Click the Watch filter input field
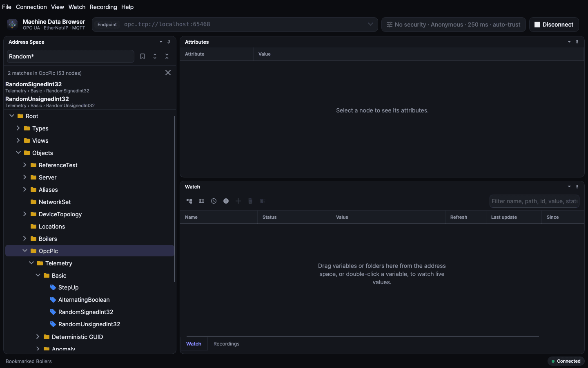The height and width of the screenshot is (368, 588). pyautogui.click(x=534, y=201)
